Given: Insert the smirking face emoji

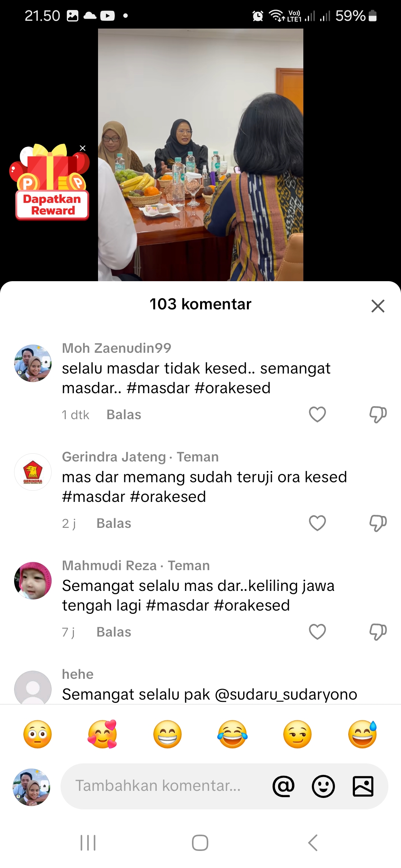Looking at the screenshot, I should 297,734.
